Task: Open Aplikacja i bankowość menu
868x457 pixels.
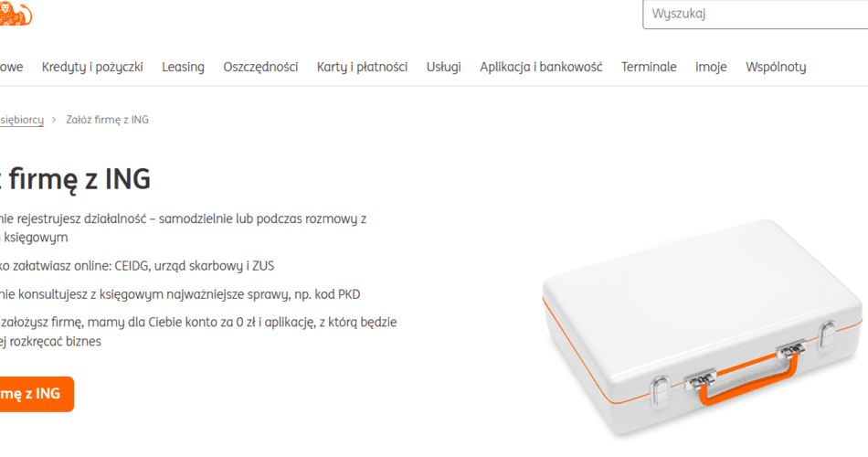Action: [x=541, y=67]
